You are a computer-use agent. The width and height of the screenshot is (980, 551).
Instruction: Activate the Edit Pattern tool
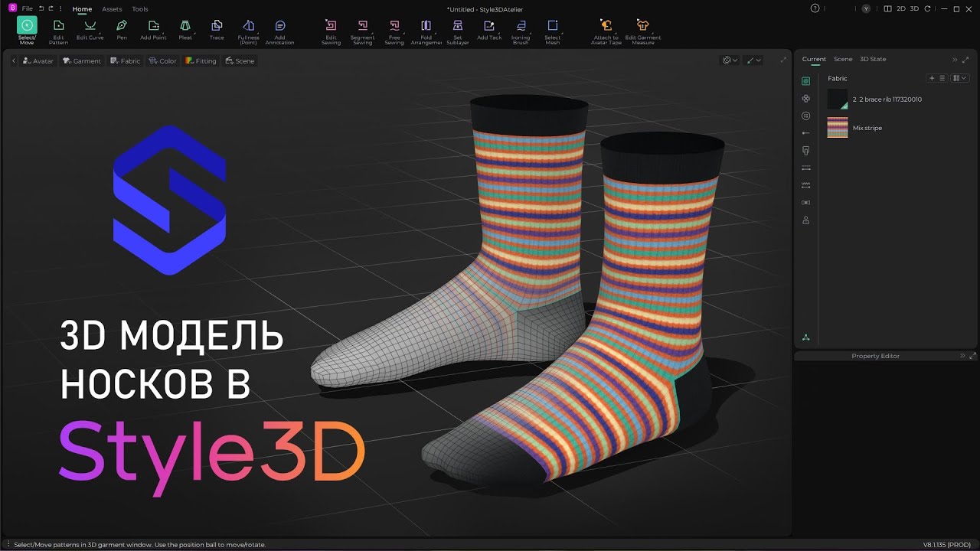point(58,31)
